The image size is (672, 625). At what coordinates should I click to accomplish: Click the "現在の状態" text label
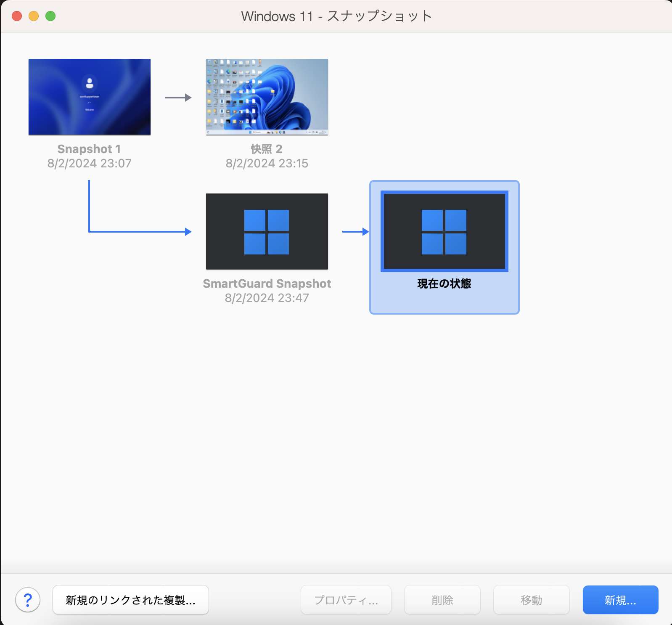point(444,283)
